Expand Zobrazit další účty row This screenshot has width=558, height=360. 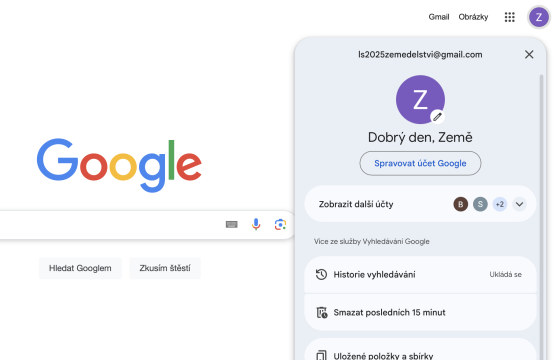point(420,204)
